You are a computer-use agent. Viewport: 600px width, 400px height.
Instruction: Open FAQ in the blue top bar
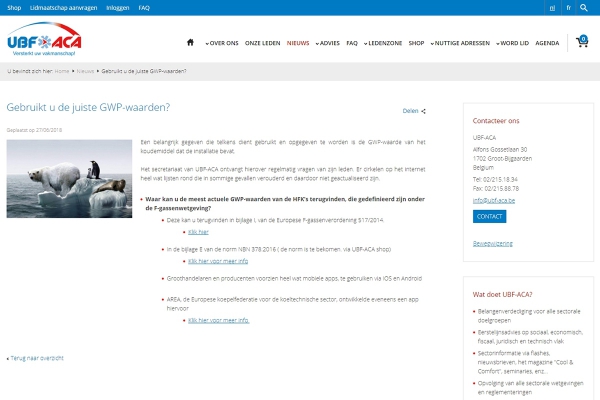[144, 8]
